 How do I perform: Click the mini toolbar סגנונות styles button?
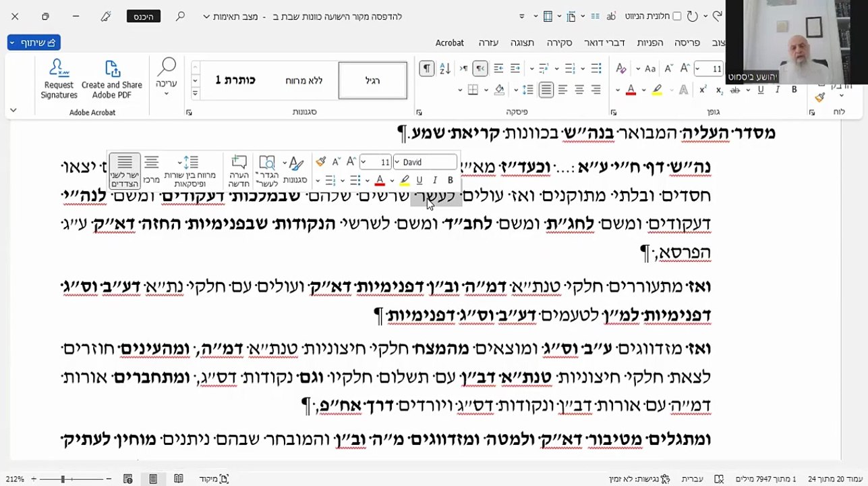pyautogui.click(x=295, y=171)
